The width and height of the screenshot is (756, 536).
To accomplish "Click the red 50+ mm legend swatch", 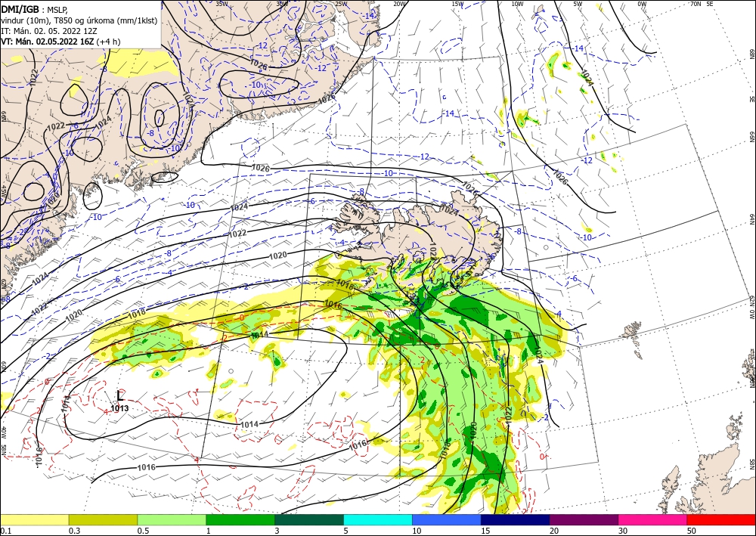I will [x=721, y=519].
